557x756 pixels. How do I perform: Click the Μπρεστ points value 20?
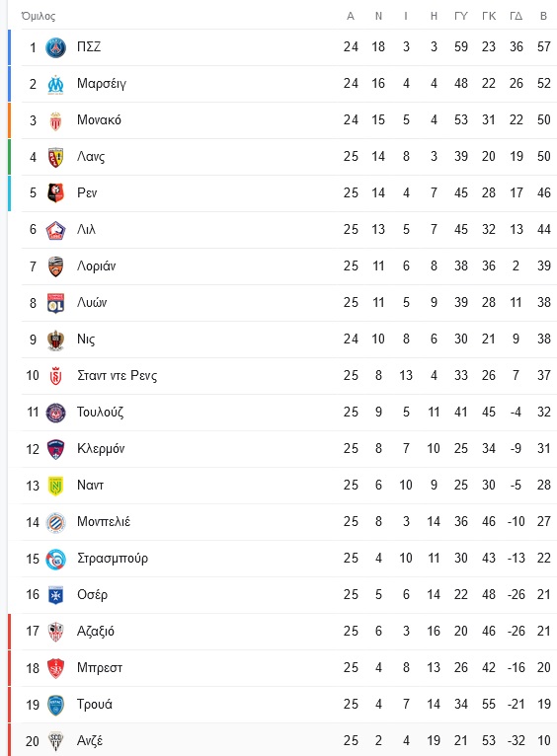tap(543, 668)
